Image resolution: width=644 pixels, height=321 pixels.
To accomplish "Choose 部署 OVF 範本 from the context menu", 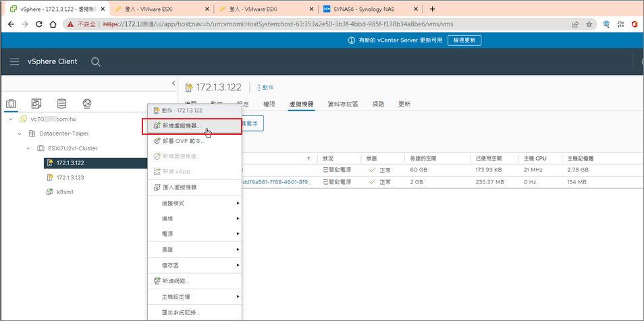I will 194,141.
